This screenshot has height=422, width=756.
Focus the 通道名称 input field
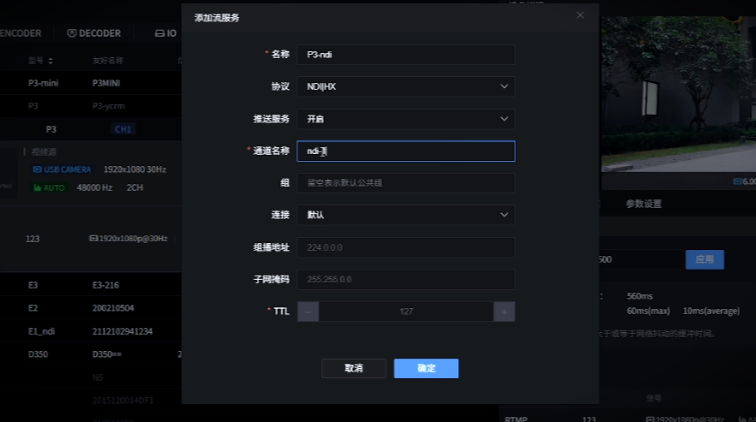pos(406,151)
